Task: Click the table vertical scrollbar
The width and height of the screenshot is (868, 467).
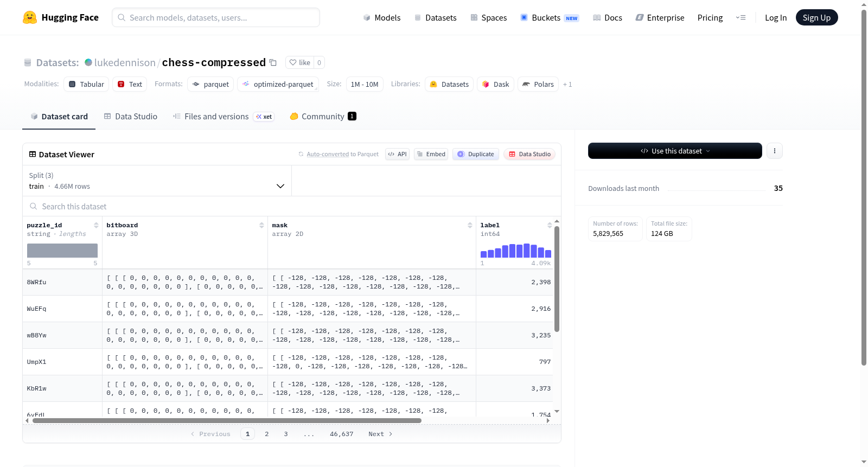Action: click(x=557, y=279)
